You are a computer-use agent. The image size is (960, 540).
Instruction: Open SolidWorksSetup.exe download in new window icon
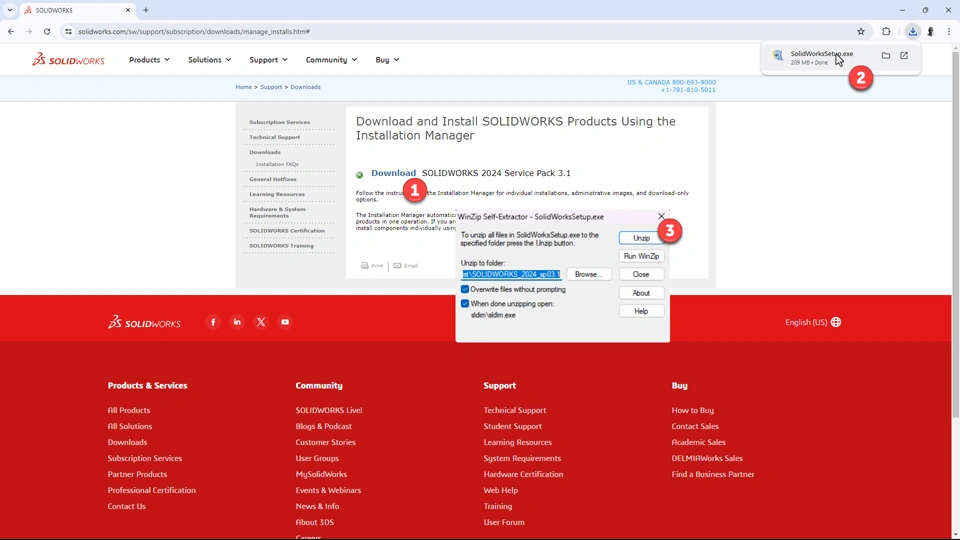(x=904, y=55)
